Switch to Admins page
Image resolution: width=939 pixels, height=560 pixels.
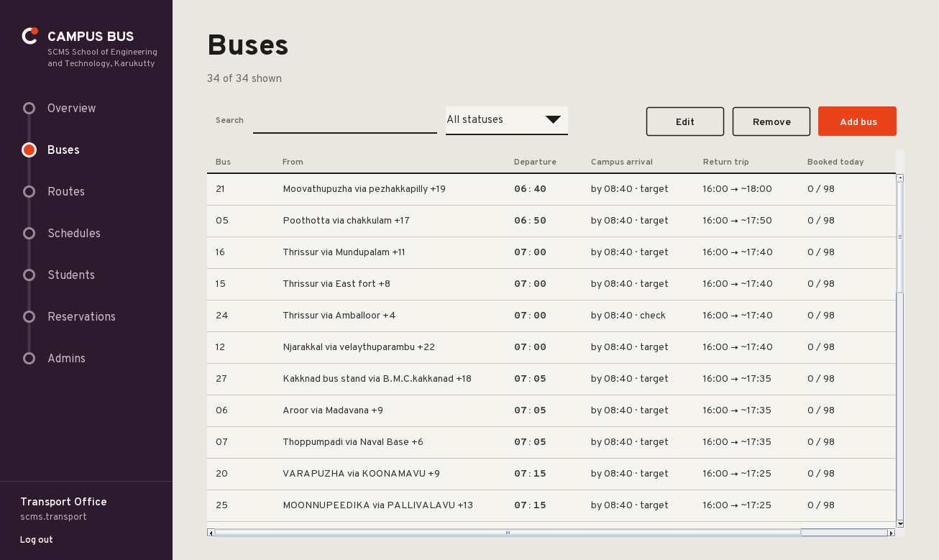pyautogui.click(x=66, y=359)
